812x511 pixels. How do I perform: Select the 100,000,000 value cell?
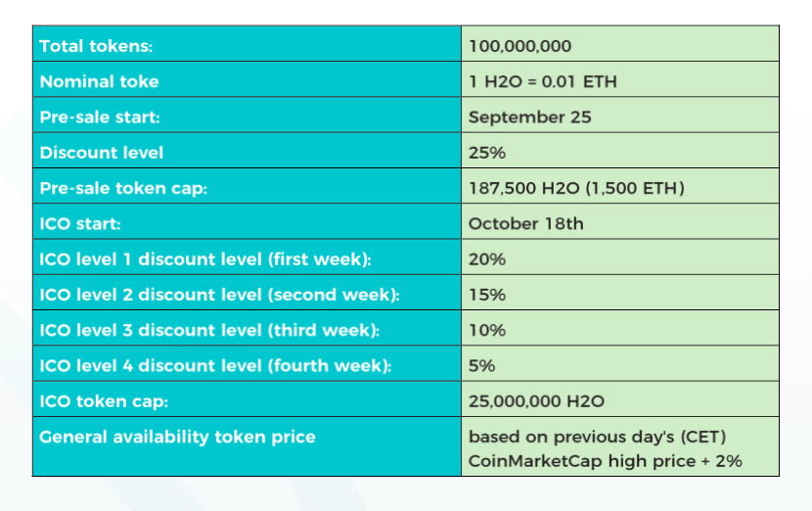coord(519,46)
